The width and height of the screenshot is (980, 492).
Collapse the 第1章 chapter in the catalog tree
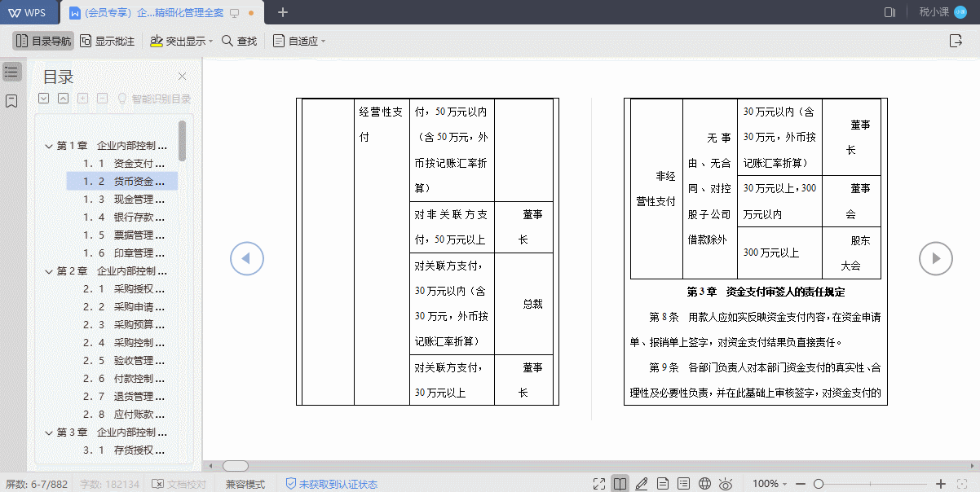47,148
